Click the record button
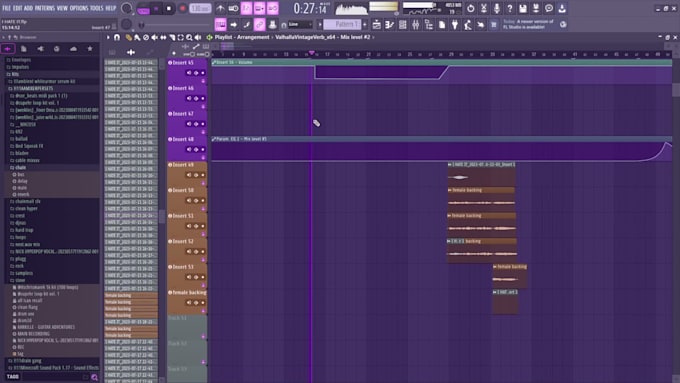The width and height of the screenshot is (680, 383). coord(183,9)
